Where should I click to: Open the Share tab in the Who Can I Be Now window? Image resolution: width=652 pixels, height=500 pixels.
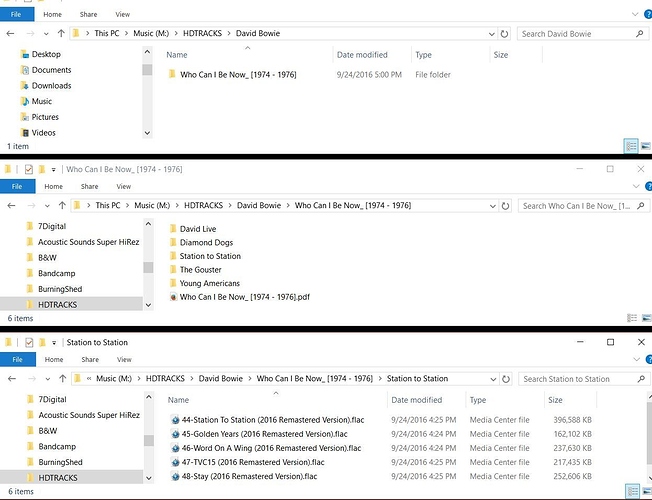click(89, 186)
